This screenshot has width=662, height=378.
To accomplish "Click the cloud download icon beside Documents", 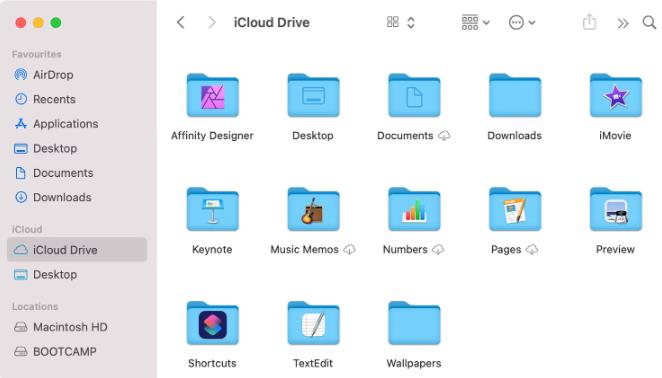I will pyautogui.click(x=444, y=136).
